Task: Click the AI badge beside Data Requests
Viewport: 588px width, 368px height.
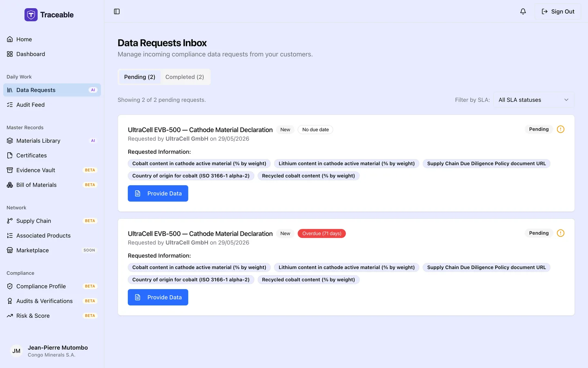Action: [93, 90]
